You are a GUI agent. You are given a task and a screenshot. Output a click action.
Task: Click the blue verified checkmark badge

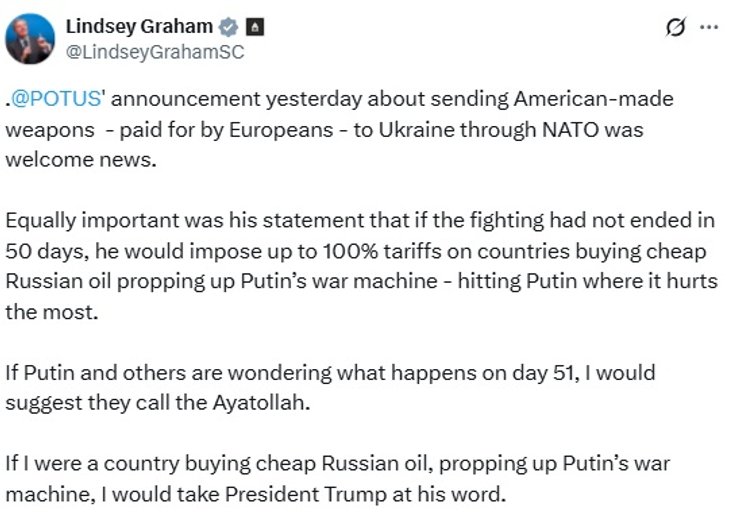point(228,27)
